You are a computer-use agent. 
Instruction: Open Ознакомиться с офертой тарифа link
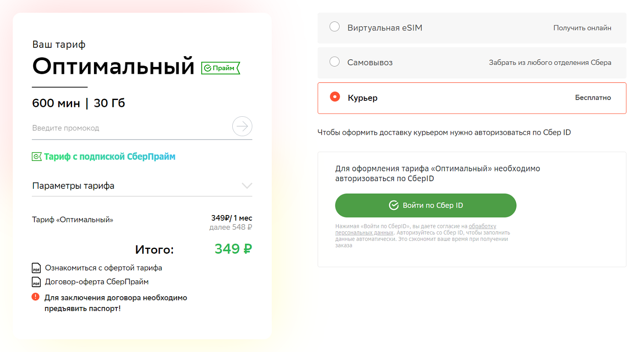(x=103, y=268)
